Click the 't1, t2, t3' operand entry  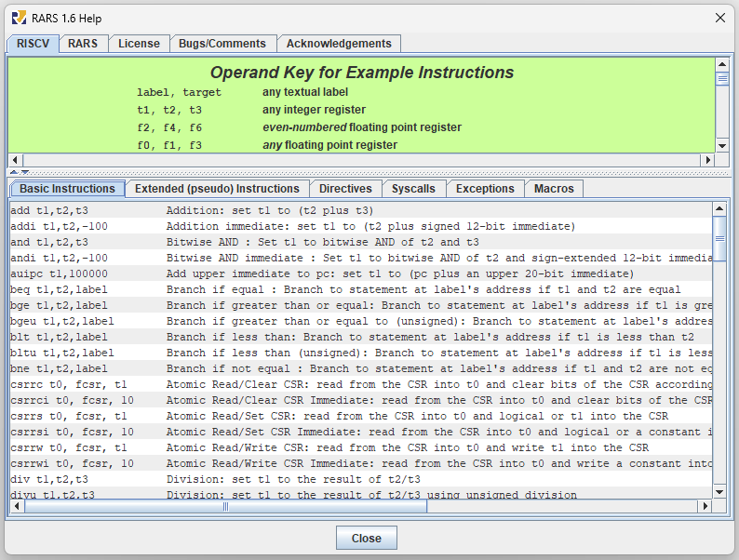click(169, 110)
